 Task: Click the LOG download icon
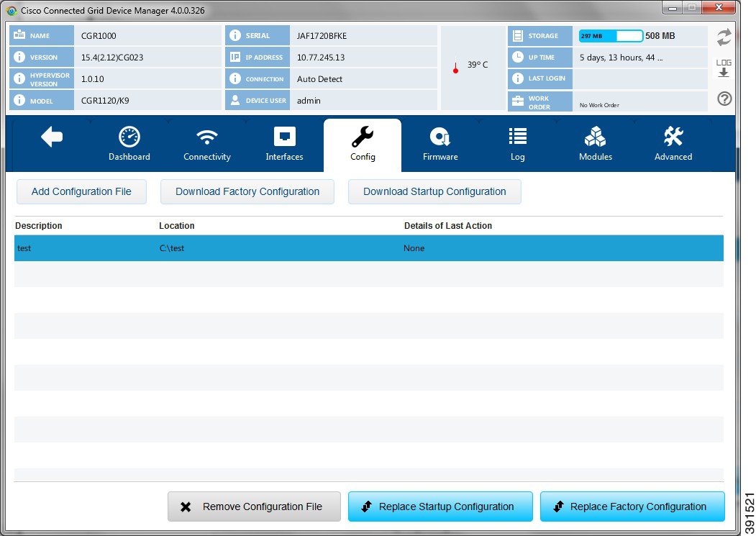tap(724, 68)
